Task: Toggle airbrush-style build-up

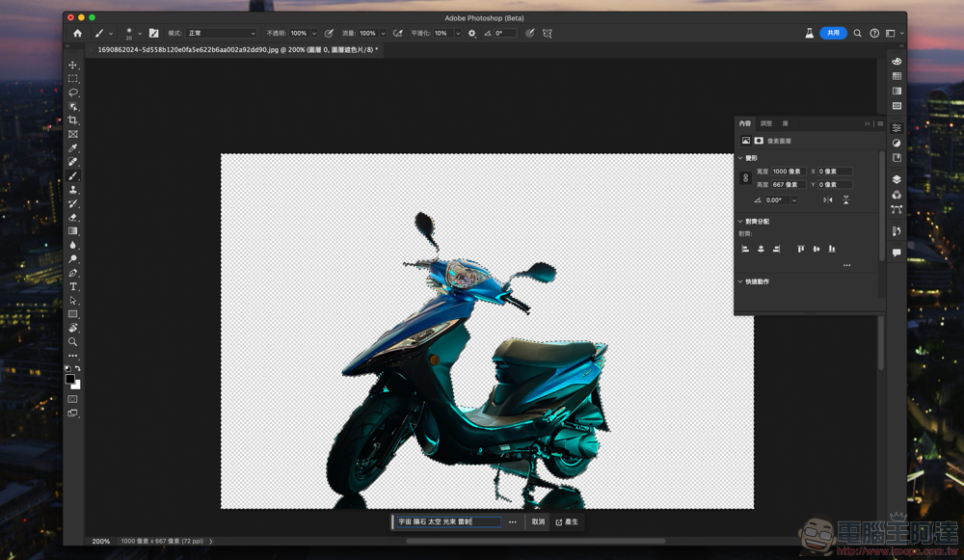Action: (398, 33)
